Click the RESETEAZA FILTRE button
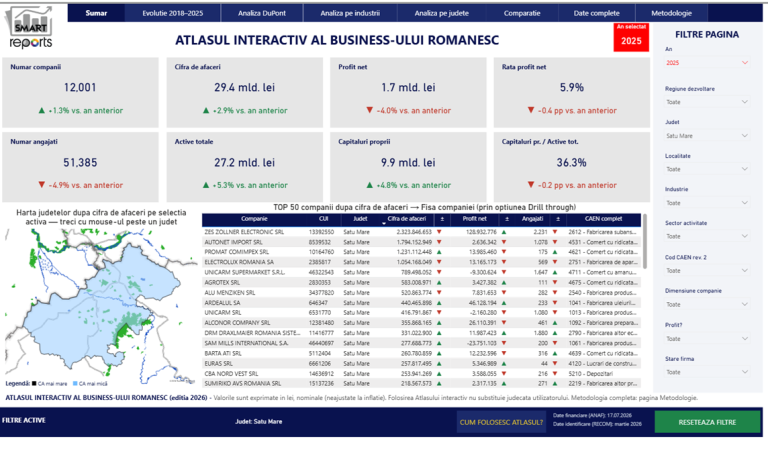 point(707,422)
